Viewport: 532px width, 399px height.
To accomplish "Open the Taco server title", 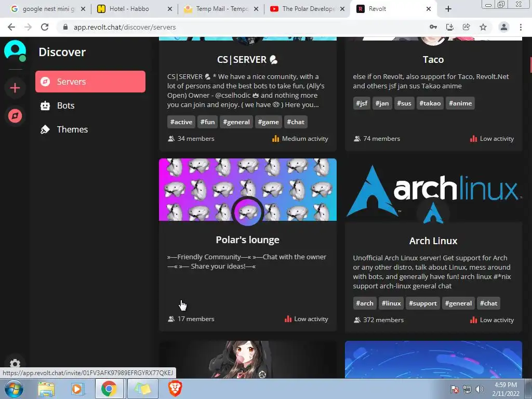I will [x=433, y=60].
